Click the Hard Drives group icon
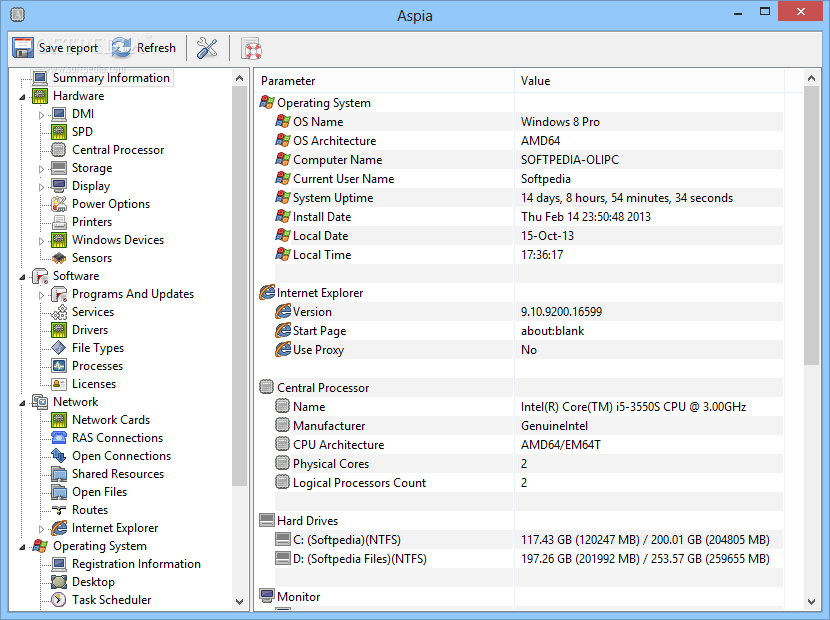The height and width of the screenshot is (620, 830). 267,520
